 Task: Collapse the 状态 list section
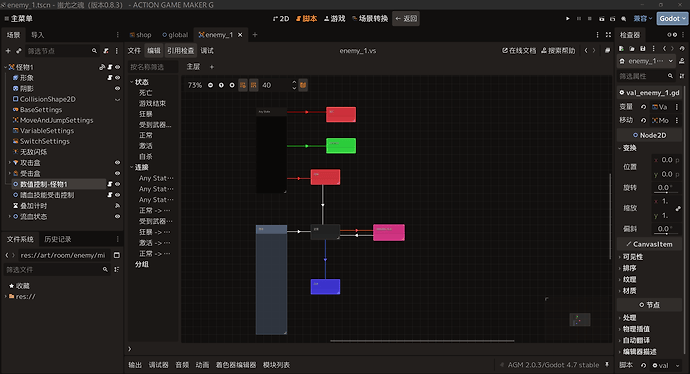tap(132, 82)
